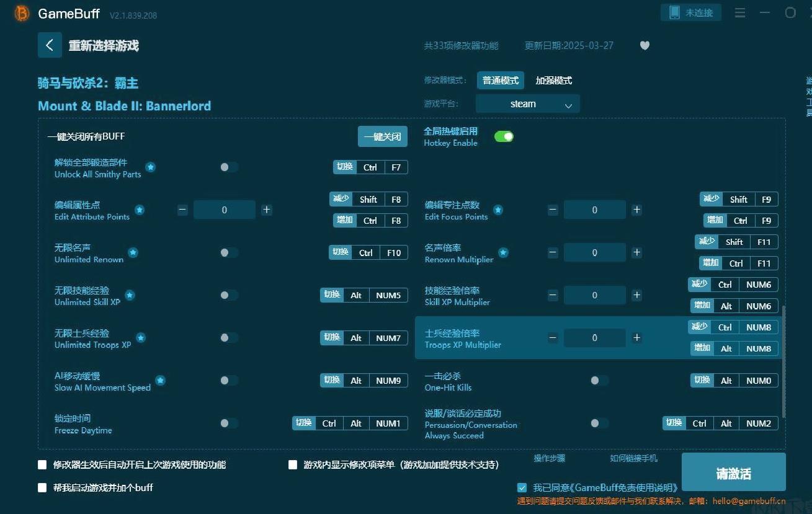Increase Edit Focus Points with plus
The image size is (812, 514).
coord(636,210)
